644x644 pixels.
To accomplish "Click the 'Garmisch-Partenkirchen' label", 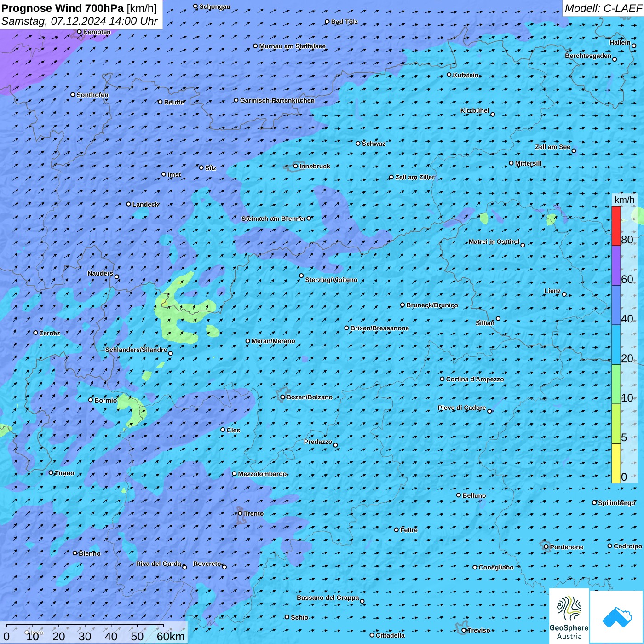I will coord(277,100).
